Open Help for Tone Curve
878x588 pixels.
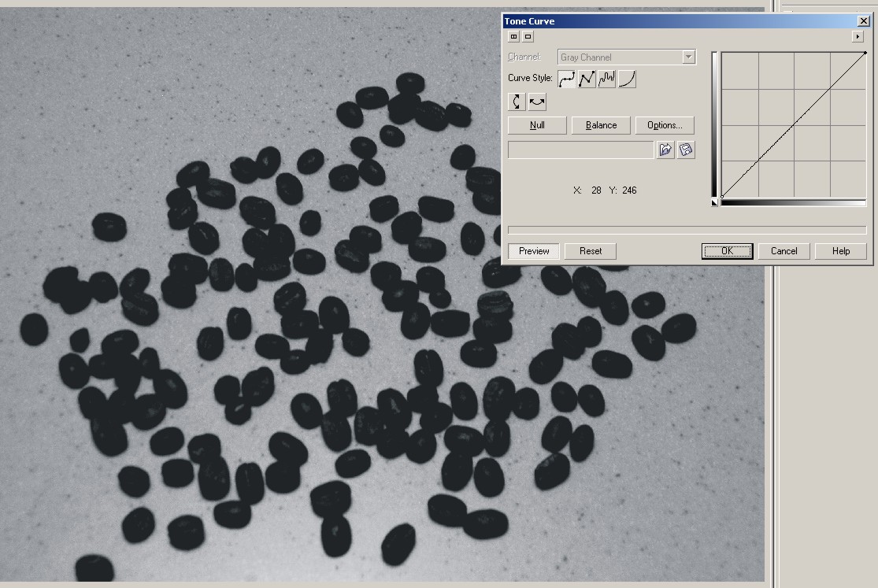click(840, 251)
